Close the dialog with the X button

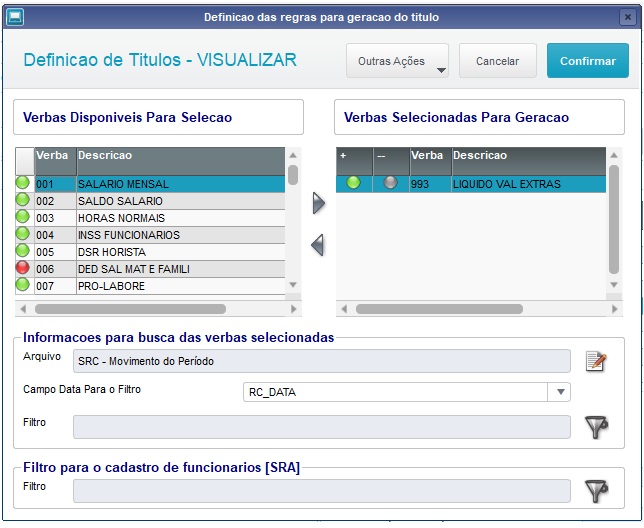coord(628,17)
